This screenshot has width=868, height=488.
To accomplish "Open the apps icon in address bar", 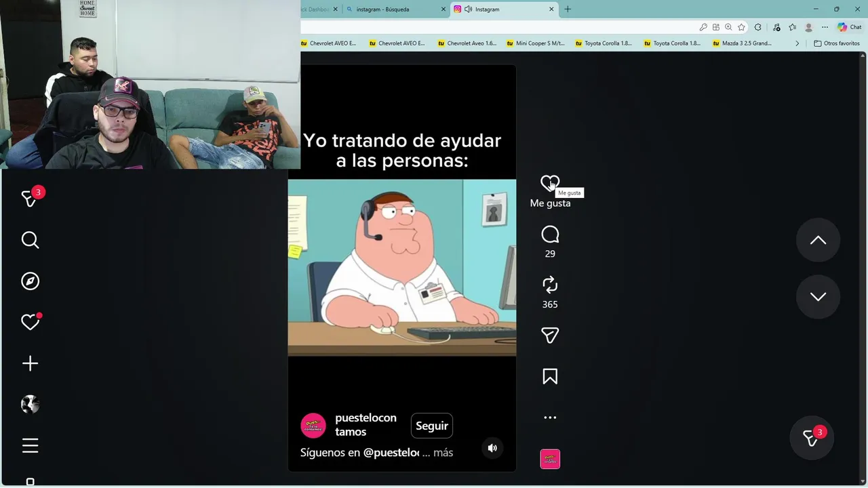I will [x=715, y=27].
